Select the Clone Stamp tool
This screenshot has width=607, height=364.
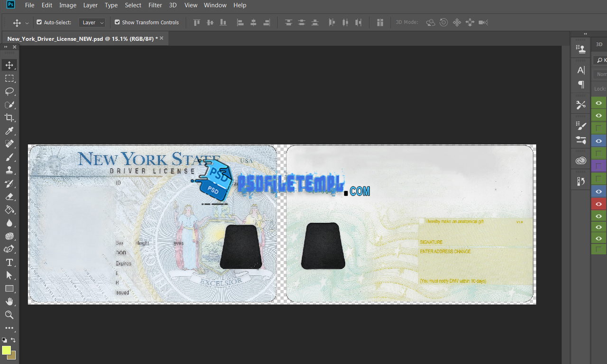[9, 170]
